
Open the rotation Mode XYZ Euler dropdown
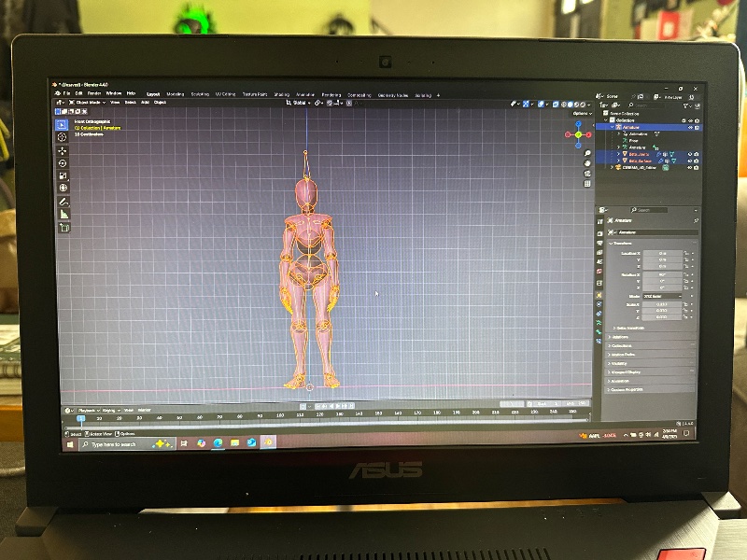[663, 296]
